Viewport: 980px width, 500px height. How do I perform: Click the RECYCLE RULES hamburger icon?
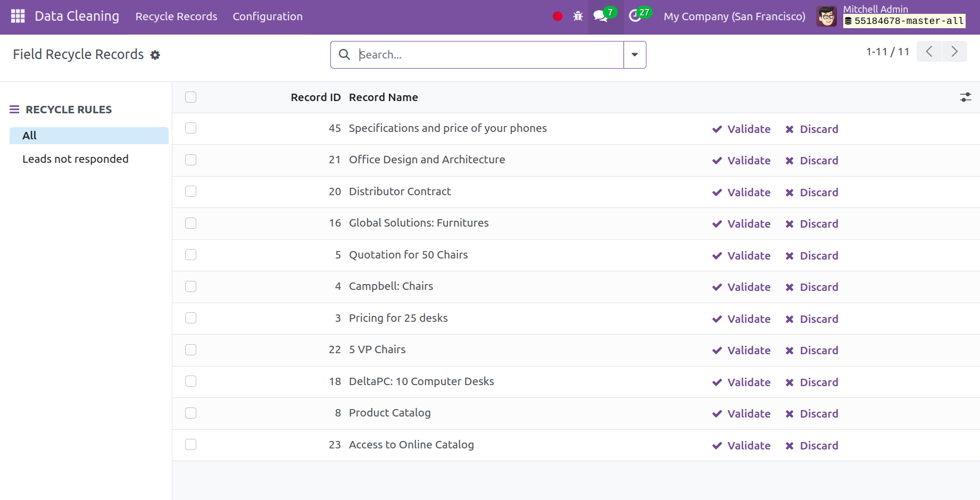point(15,109)
